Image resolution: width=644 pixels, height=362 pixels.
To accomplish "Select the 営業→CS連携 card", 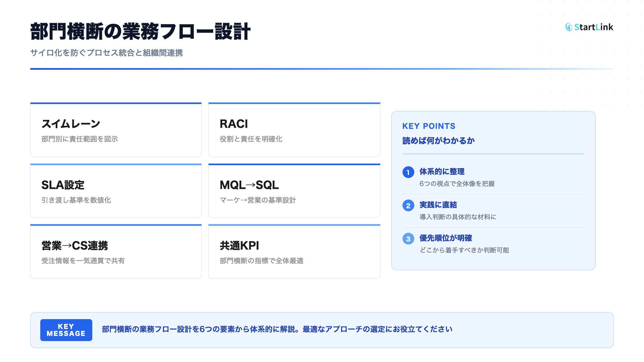I will tap(116, 252).
